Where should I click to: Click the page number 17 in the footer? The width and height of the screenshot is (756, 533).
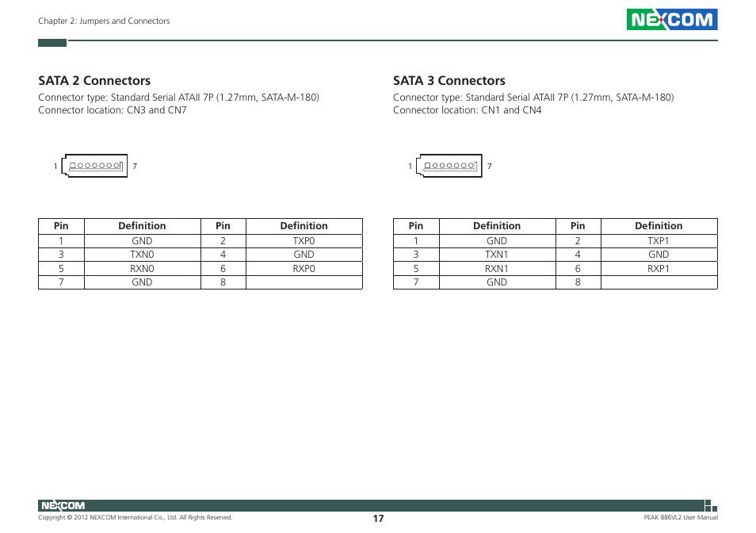[x=378, y=519]
